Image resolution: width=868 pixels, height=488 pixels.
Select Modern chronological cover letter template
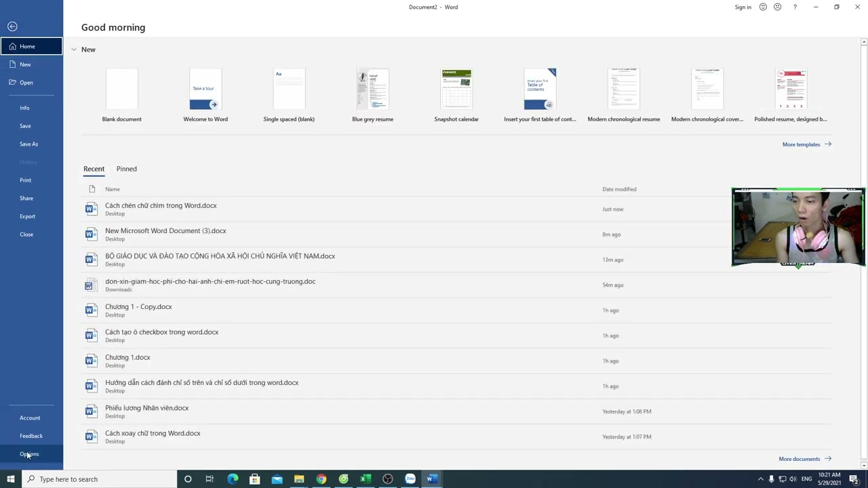707,95
